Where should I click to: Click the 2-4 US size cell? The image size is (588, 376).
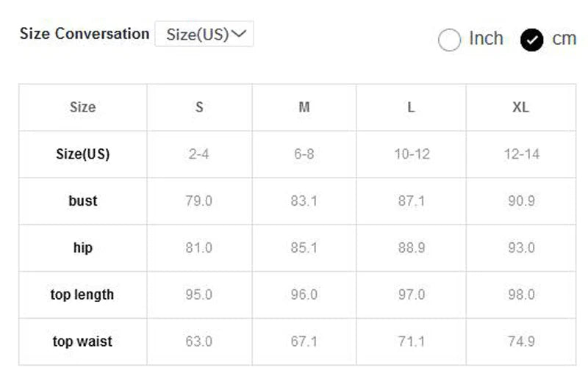click(199, 154)
